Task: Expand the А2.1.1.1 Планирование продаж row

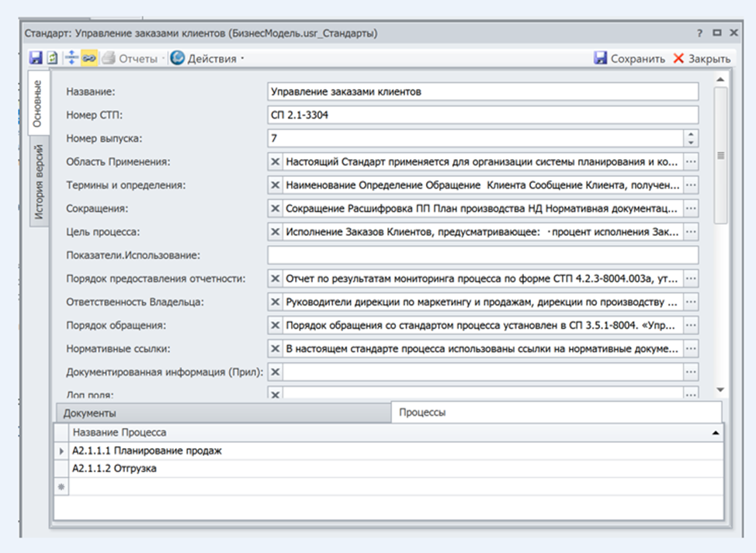Action: (x=61, y=451)
